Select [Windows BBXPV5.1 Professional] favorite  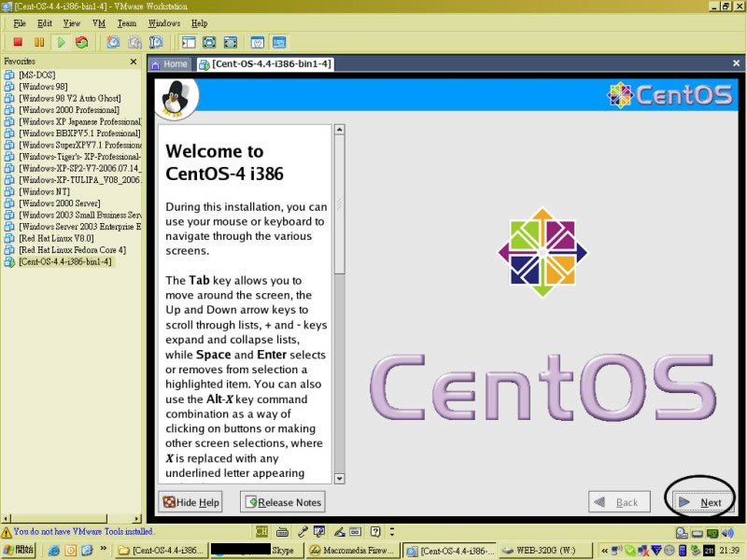(x=79, y=133)
